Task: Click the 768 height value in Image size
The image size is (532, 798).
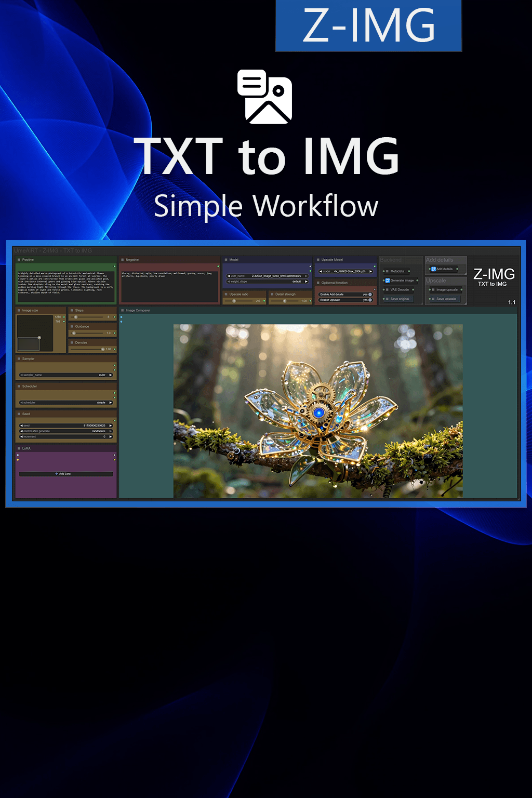Action: 58,322
